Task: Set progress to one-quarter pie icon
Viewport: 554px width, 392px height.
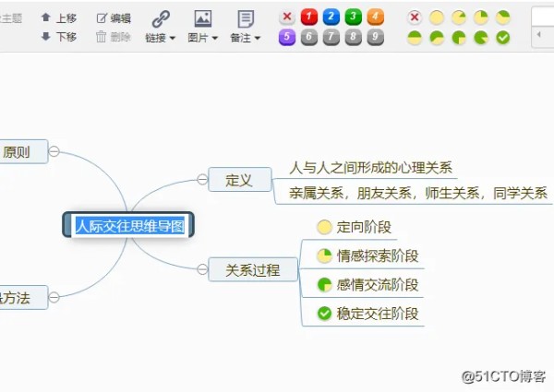Action: pos(481,18)
